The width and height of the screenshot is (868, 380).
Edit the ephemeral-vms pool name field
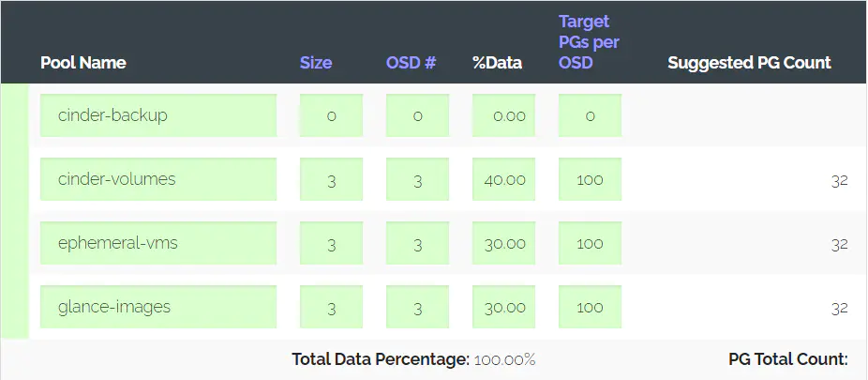click(157, 243)
